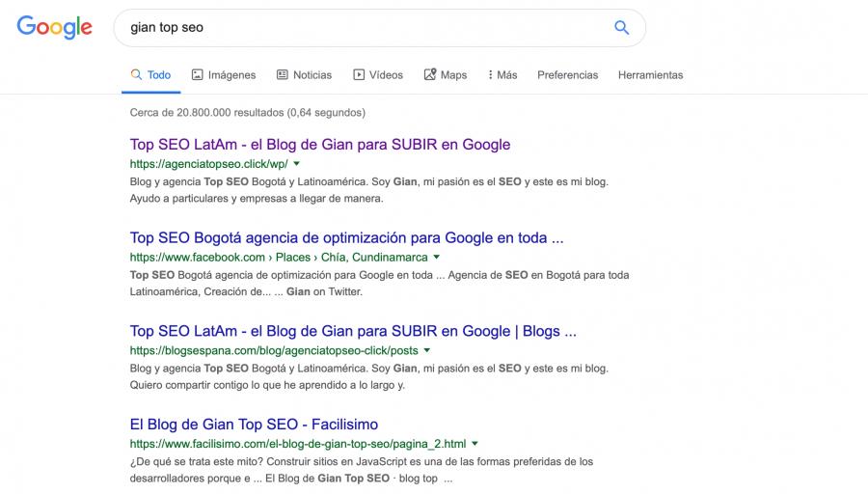The height and width of the screenshot is (494, 868).
Task: Click Herramientas search tools
Action: [650, 75]
